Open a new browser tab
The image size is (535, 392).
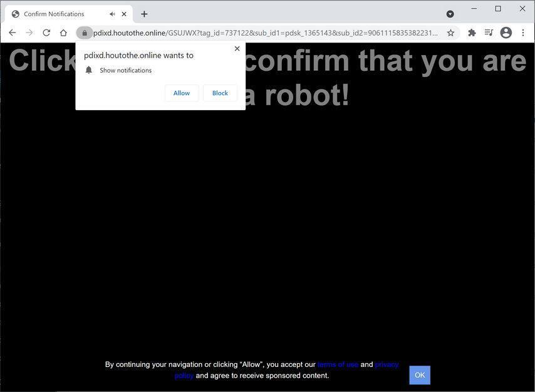click(144, 13)
